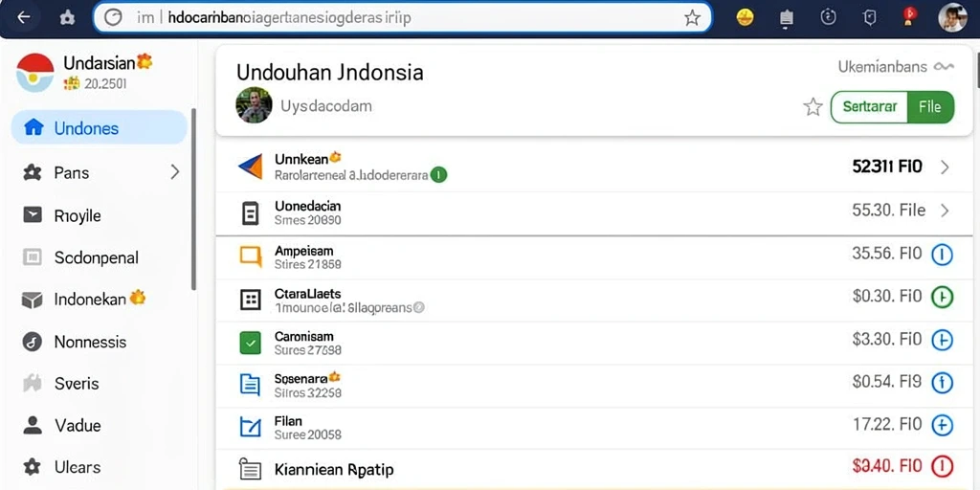Click the Ulears gear icon
This screenshot has height=490, width=980.
32,466
